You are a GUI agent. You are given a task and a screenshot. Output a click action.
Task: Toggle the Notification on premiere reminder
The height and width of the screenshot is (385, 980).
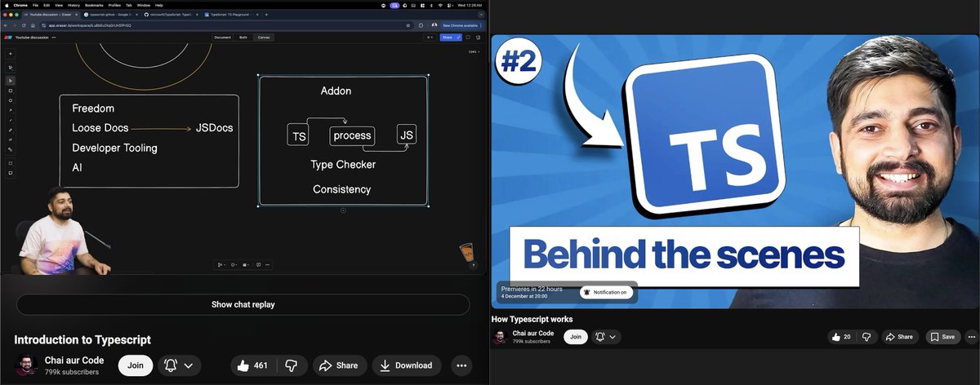coord(606,292)
